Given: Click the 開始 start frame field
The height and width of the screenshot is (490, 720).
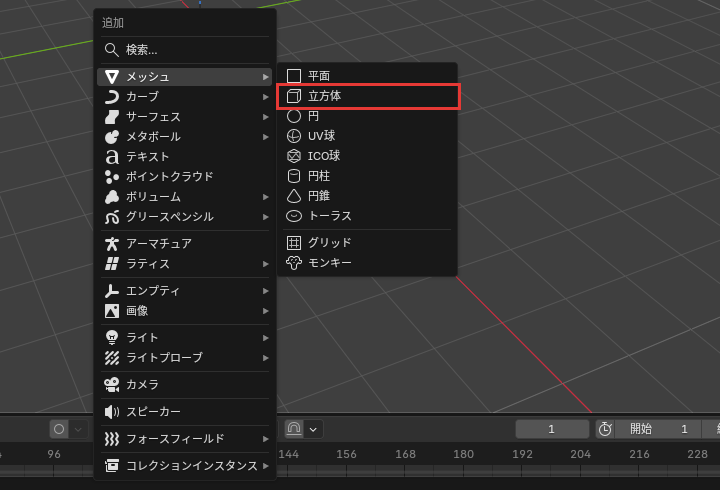Looking at the screenshot, I should coord(658,429).
